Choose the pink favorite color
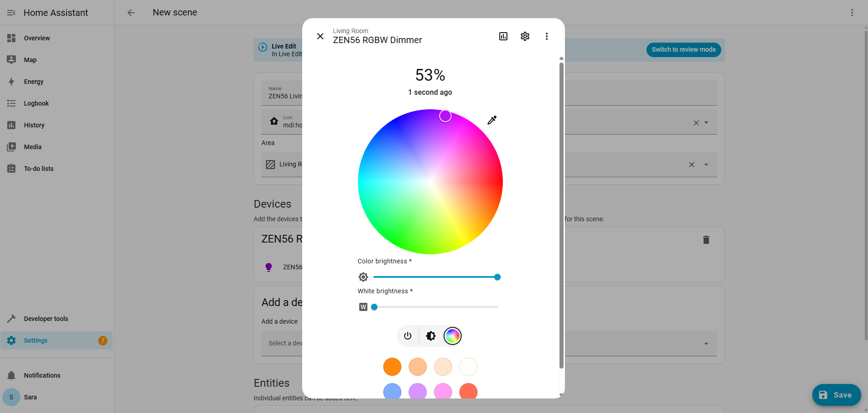The width and height of the screenshot is (868, 413). coord(443,391)
